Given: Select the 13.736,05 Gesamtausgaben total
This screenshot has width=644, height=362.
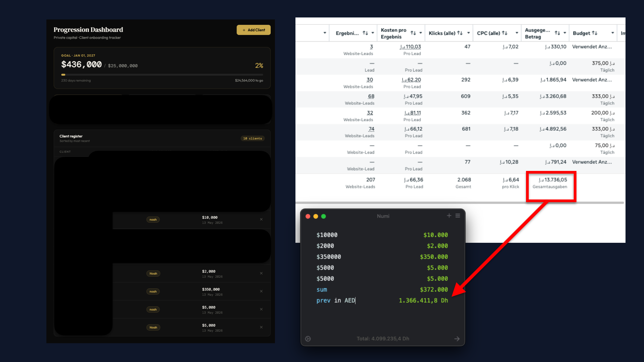Looking at the screenshot, I should click(553, 180).
